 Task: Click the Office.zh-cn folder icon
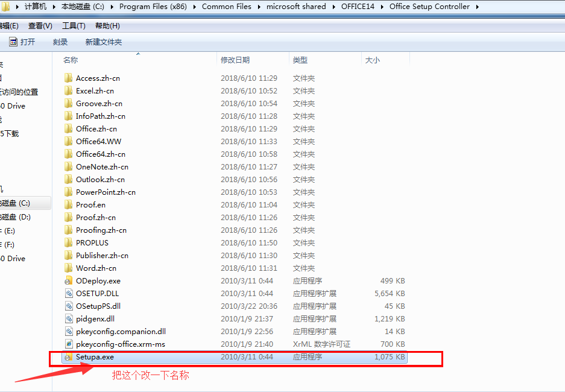point(68,128)
